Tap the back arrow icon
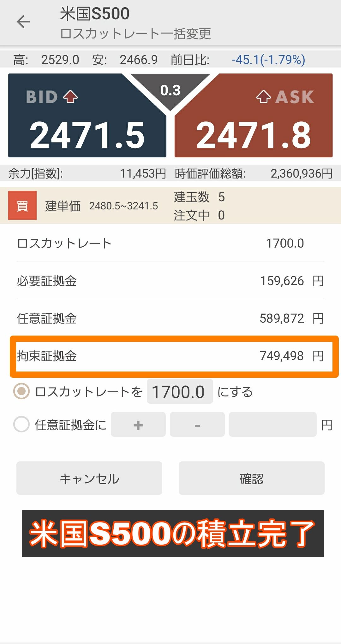The image size is (341, 644). (x=23, y=21)
